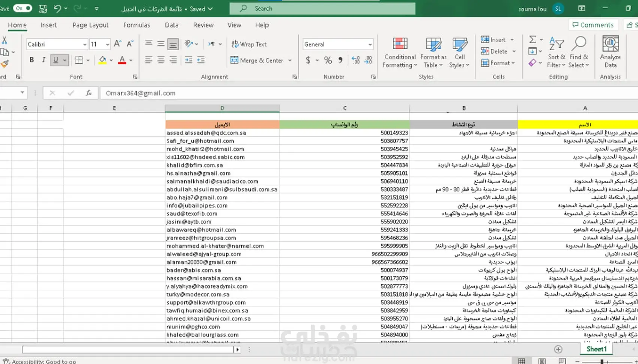Click the Comments button
The image size is (638, 364).
point(593,25)
